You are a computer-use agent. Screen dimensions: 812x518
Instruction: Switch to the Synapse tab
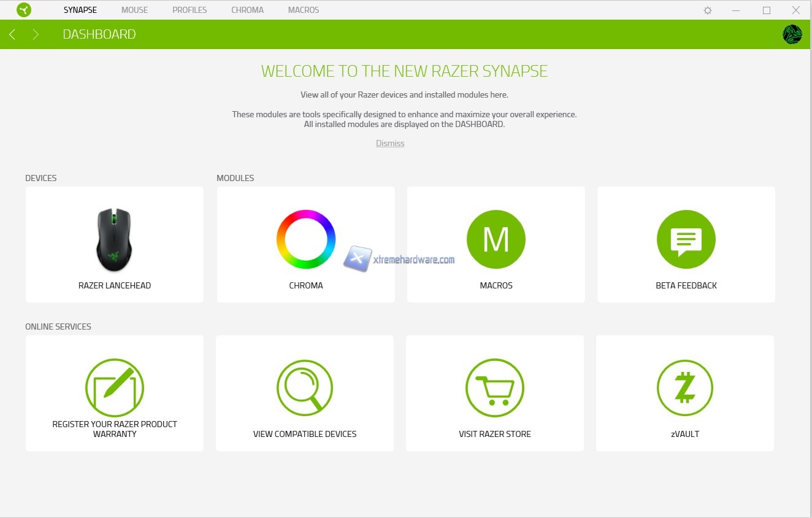(x=80, y=10)
